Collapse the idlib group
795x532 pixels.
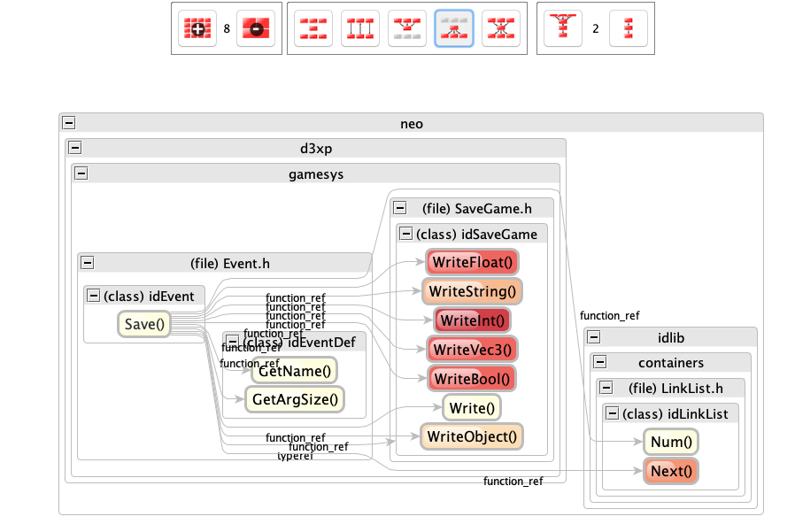coord(594,337)
